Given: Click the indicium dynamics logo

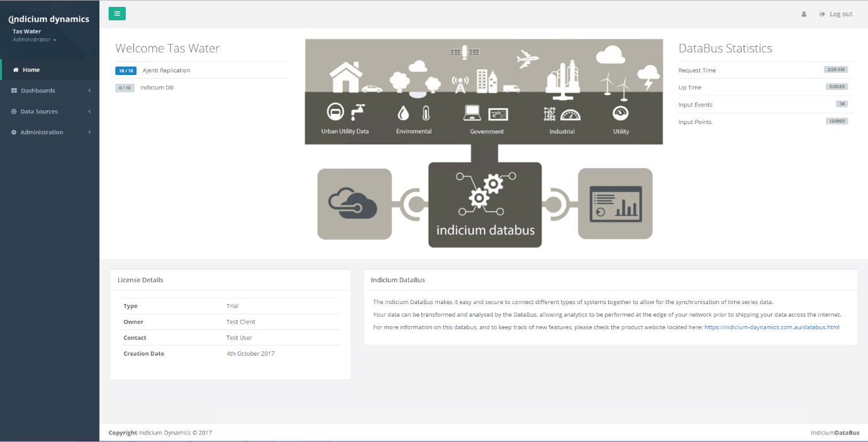Looking at the screenshot, I should tap(49, 19).
